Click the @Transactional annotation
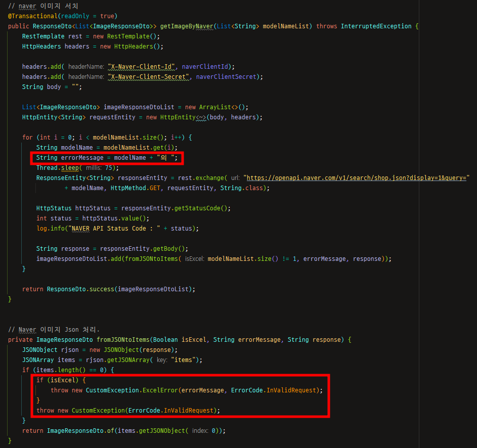The image size is (477, 448). 32,16
